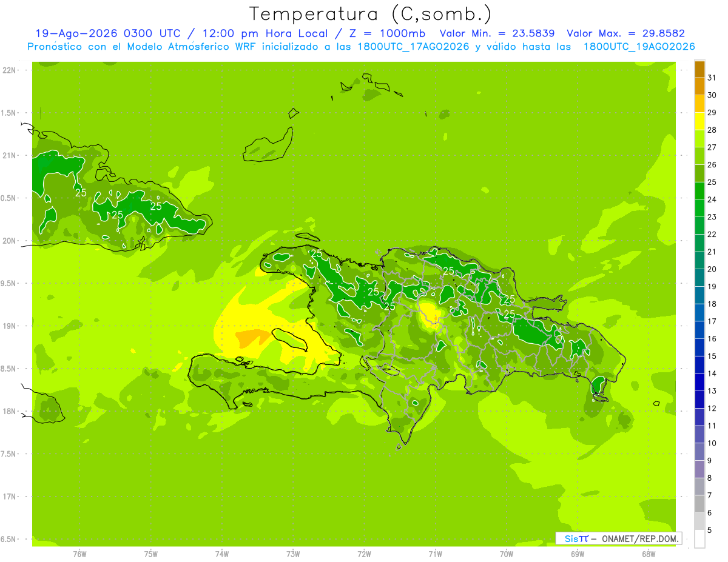Pick the legend swatch between 26 and 27
Screen dimensions: 728x562
[700, 156]
